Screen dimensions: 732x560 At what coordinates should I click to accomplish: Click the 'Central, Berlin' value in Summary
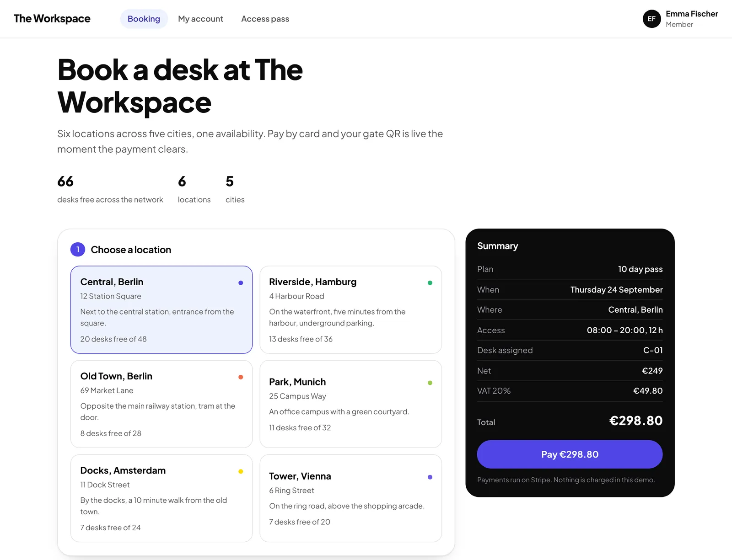pos(635,310)
